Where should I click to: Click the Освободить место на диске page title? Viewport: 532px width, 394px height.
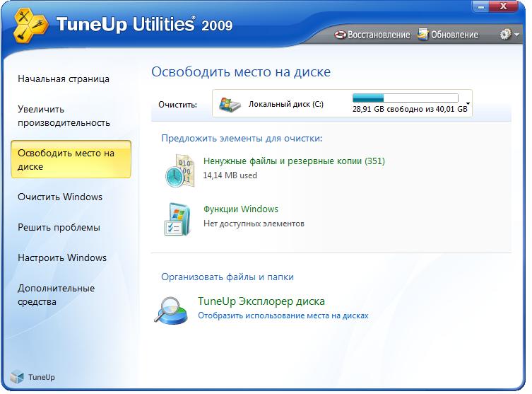pos(241,71)
